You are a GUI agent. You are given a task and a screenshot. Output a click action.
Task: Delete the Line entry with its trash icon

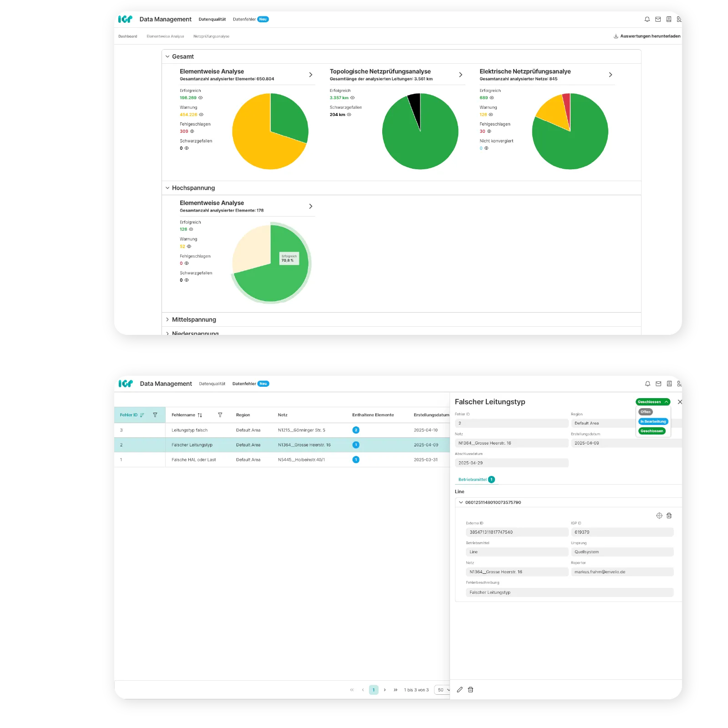[669, 516]
